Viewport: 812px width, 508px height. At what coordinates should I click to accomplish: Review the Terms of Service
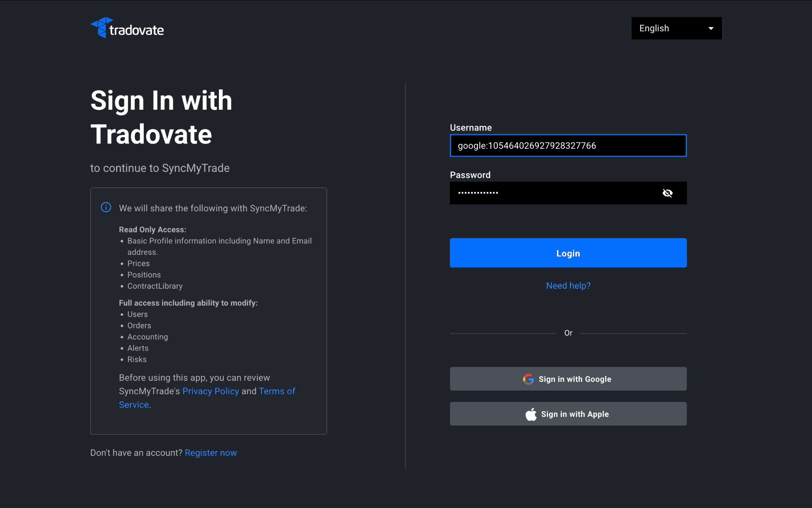click(x=277, y=391)
